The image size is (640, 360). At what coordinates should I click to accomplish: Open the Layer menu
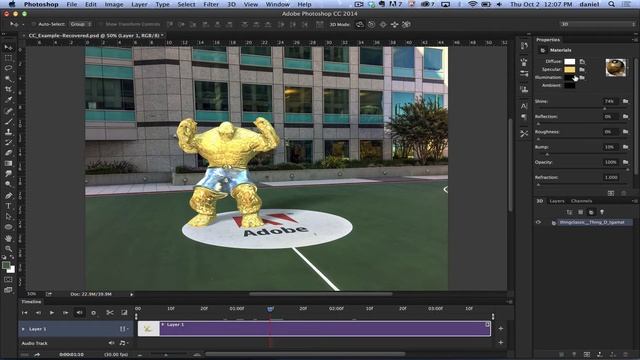click(x=139, y=4)
